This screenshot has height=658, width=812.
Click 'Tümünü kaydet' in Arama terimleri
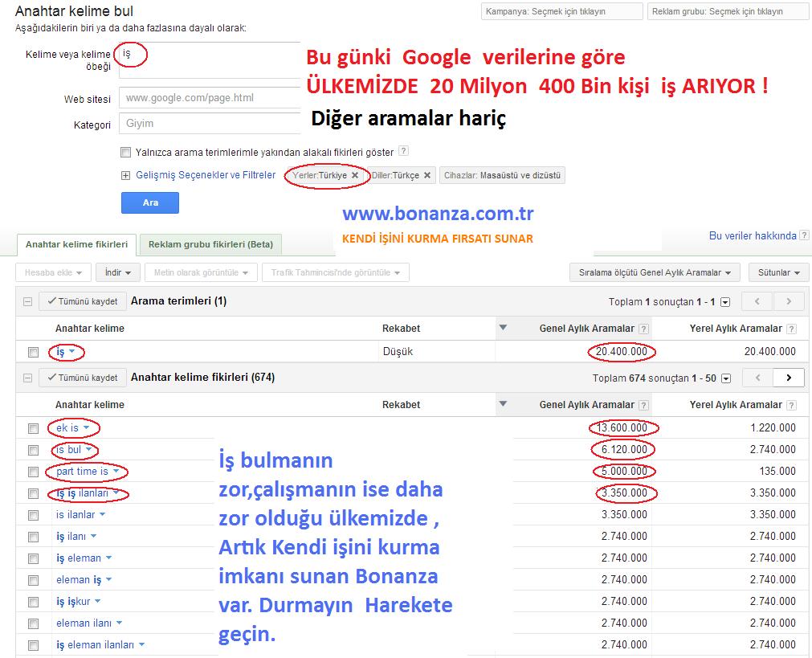pos(83,301)
